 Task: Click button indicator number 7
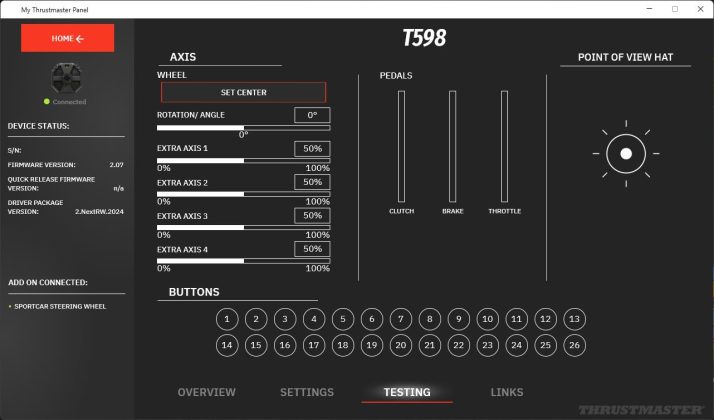coord(400,320)
